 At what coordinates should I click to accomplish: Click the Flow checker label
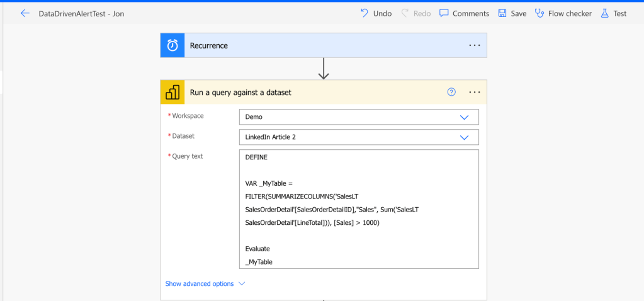(570, 14)
